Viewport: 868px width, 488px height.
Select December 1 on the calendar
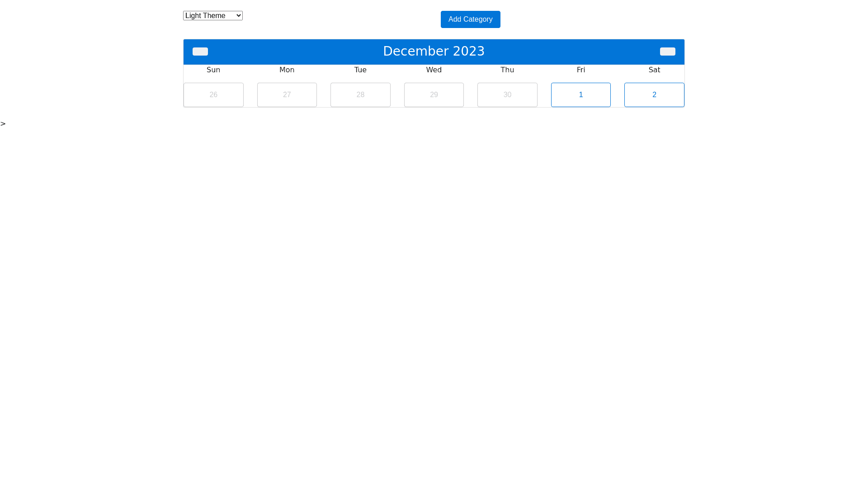[x=580, y=95]
